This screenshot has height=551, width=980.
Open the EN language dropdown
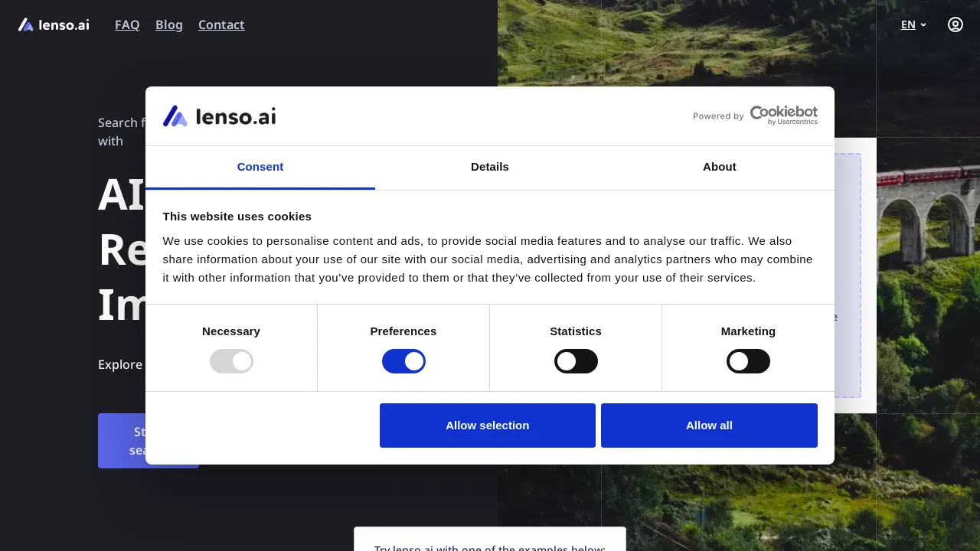(x=913, y=24)
